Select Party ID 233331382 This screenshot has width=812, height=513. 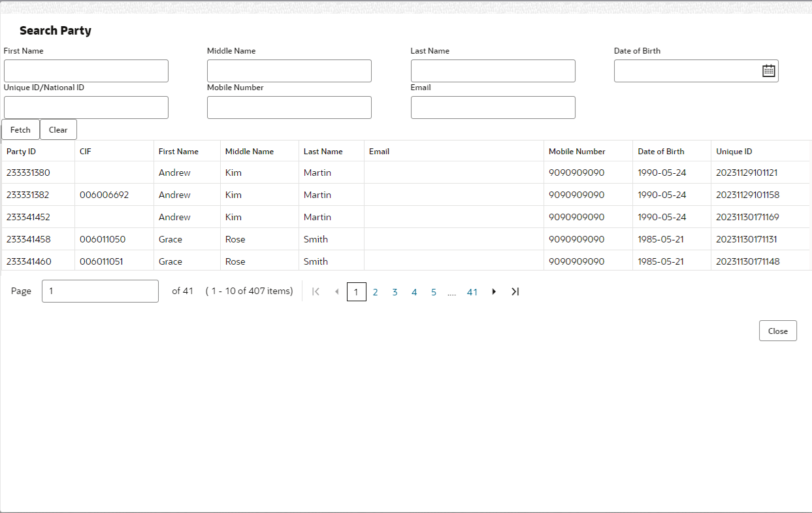pos(28,195)
